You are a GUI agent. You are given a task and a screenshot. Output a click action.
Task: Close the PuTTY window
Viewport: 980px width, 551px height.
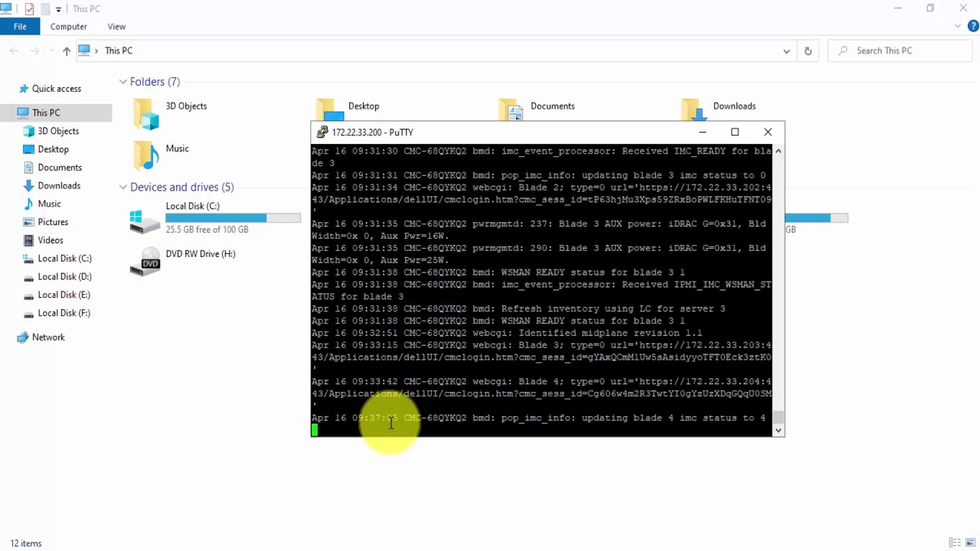click(x=768, y=132)
